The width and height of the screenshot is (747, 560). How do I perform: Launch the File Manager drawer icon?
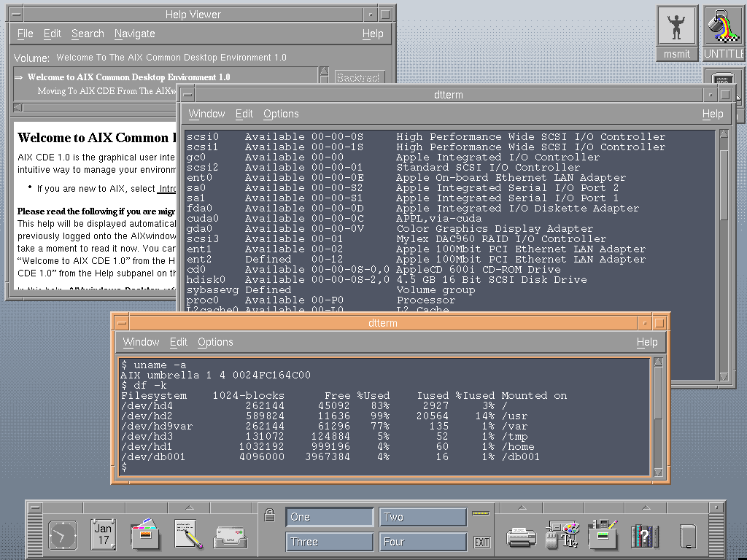pyautogui.click(x=145, y=534)
